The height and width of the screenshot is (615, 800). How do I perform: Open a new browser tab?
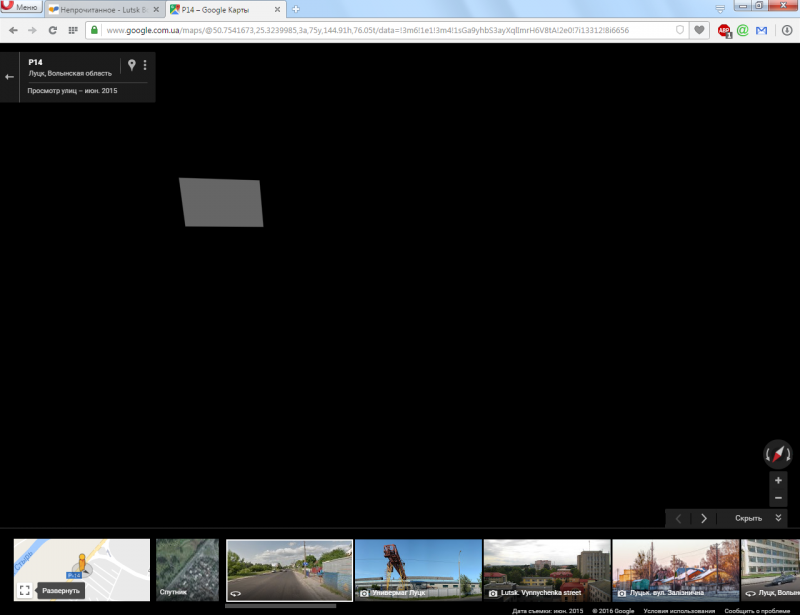[296, 9]
